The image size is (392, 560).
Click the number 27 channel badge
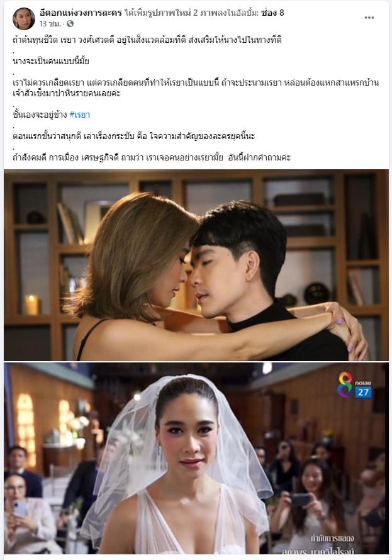(364, 393)
